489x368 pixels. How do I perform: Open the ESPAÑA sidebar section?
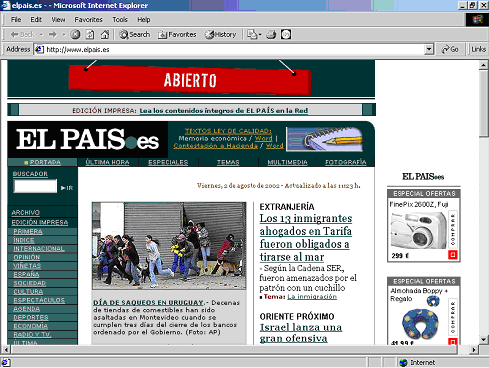point(26,275)
